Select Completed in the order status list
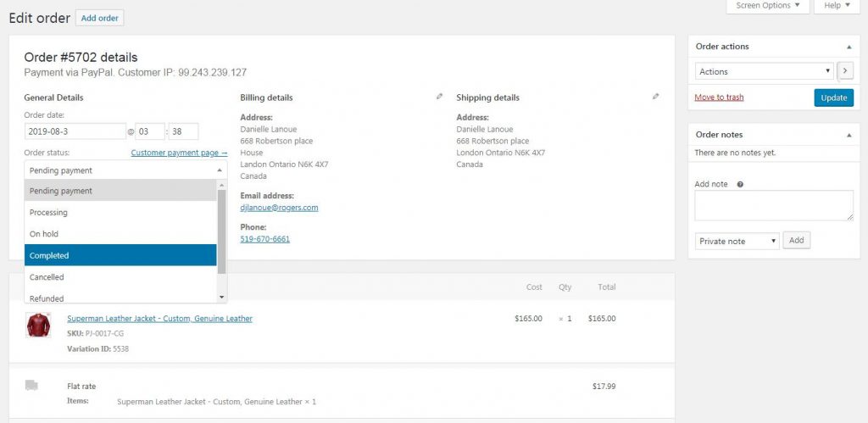Screen dimensions: 868x423 tap(120, 255)
